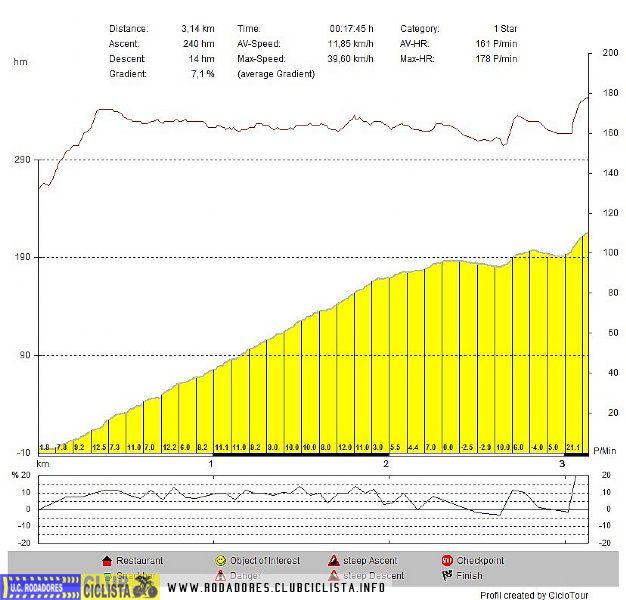
Task: Click the kilometer 2 marker on axis
Action: coord(387,464)
